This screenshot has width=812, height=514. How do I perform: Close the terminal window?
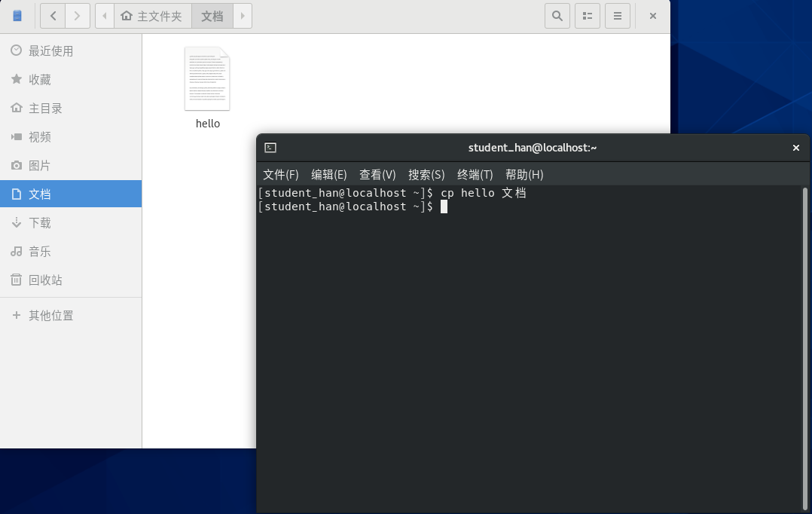click(796, 148)
